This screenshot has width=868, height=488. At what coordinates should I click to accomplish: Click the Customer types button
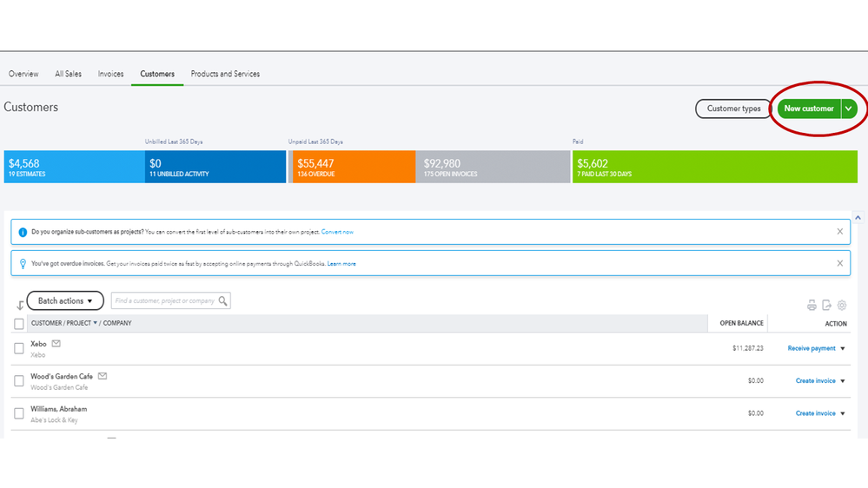[x=733, y=109]
